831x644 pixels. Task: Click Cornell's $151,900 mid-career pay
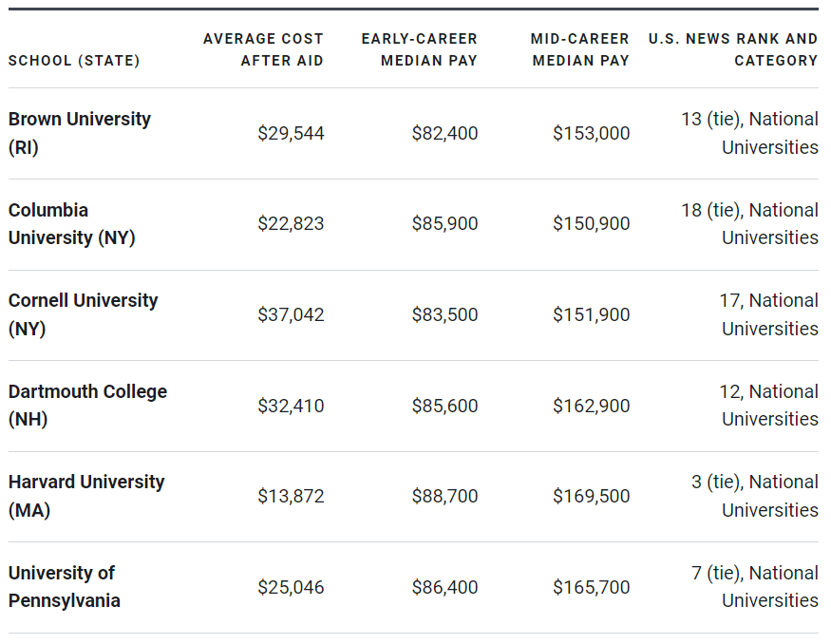(x=591, y=315)
